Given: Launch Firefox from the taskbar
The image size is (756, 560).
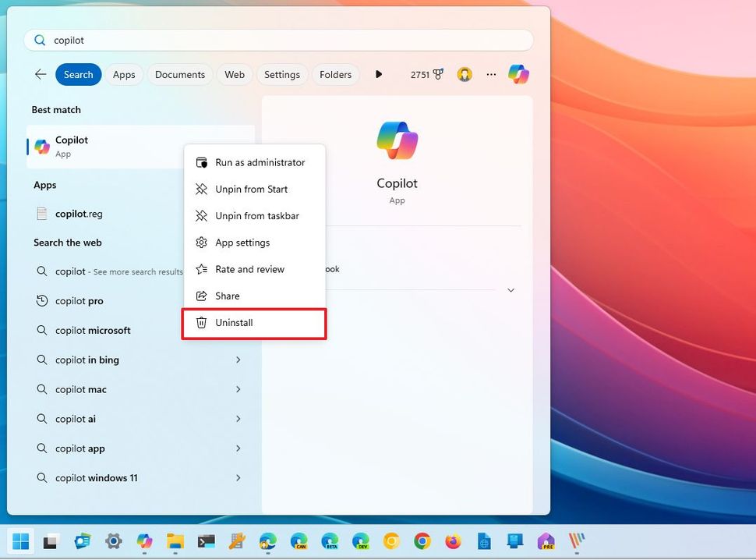Looking at the screenshot, I should (454, 541).
